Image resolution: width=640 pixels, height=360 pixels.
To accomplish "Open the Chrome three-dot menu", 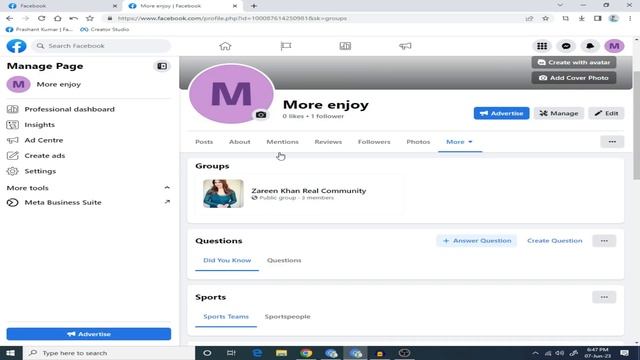I will point(631,18).
